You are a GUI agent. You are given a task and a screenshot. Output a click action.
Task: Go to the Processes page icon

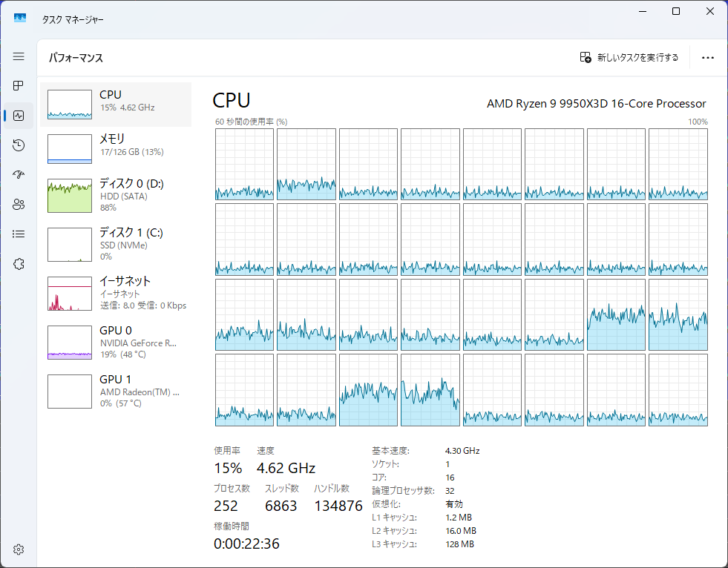click(19, 86)
